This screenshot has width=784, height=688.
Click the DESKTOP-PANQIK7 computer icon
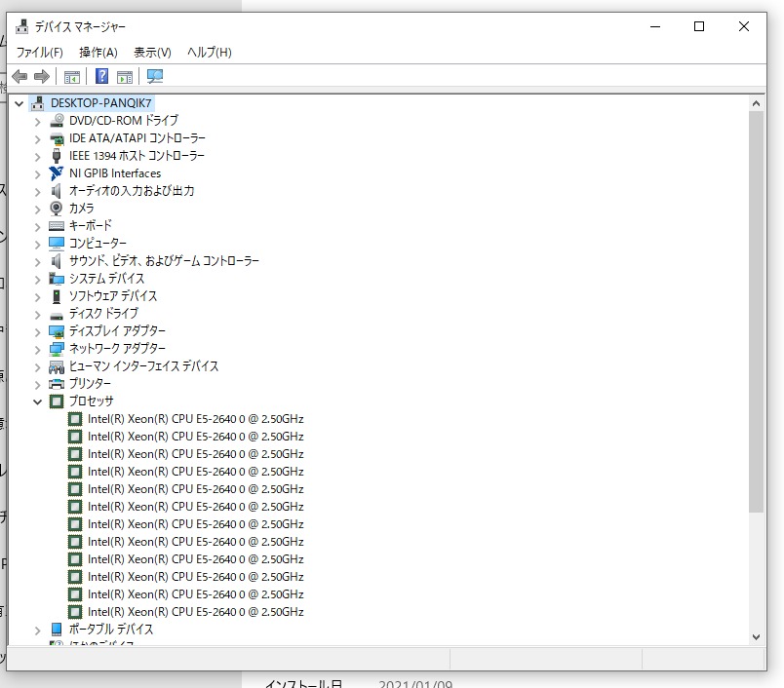(x=38, y=103)
